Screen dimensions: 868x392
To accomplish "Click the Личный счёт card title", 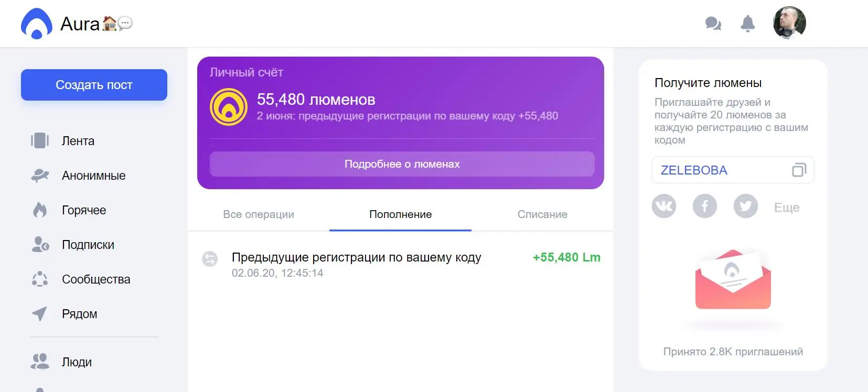I will tap(247, 72).
